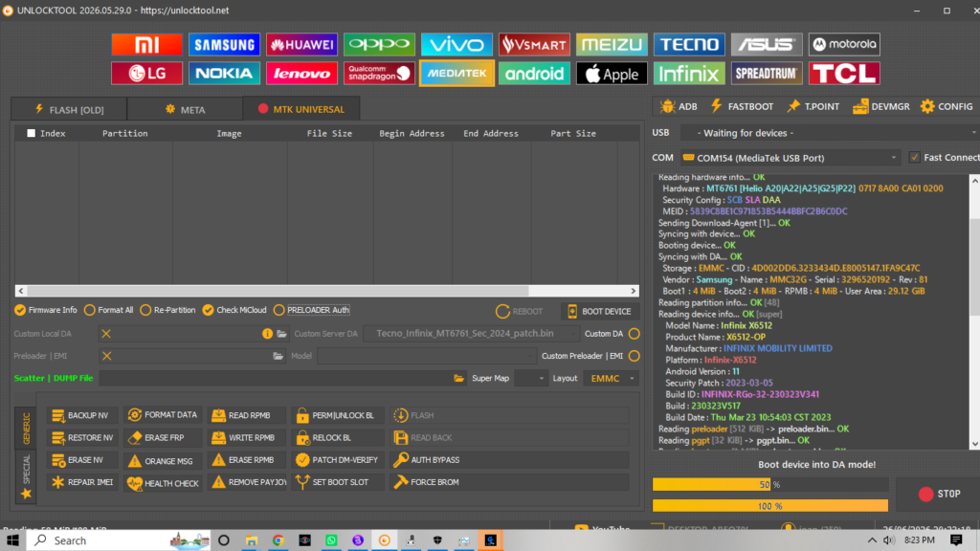Enable Custom Preloader EMI toggle
This screenshot has width=980, height=551.
coord(635,356)
